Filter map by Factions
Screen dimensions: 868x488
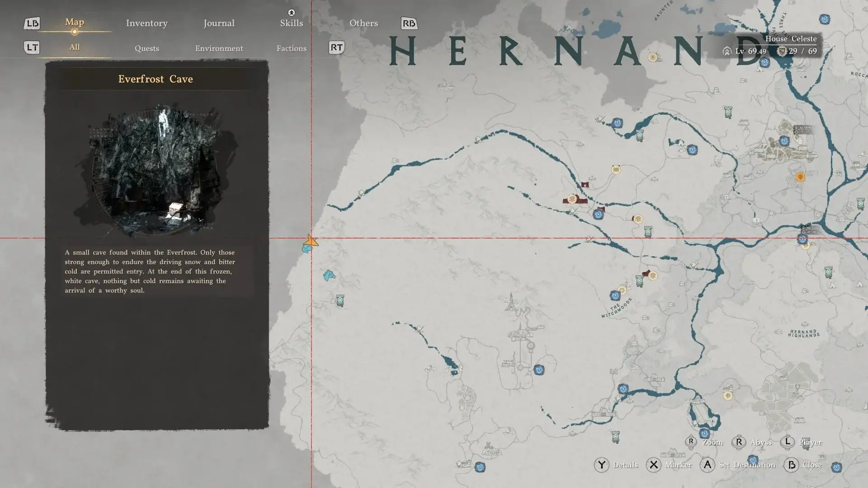point(292,48)
